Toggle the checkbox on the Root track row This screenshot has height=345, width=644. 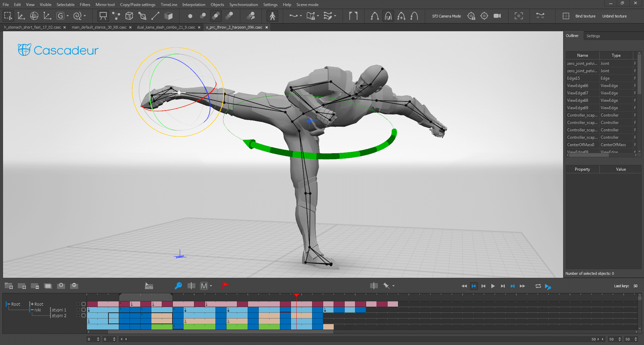pyautogui.click(x=84, y=304)
